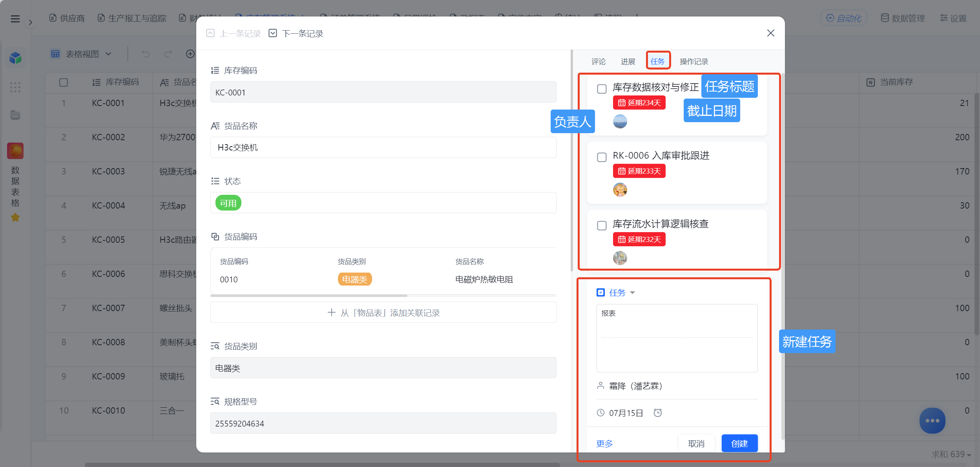Click the 货品类别 field showing 电器类
980x467 pixels.
383,368
